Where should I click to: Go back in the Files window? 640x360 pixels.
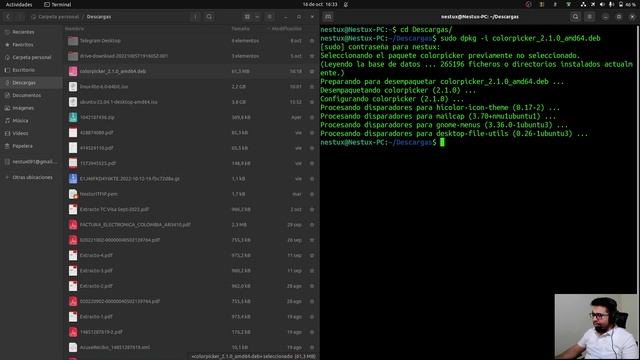[8, 17]
